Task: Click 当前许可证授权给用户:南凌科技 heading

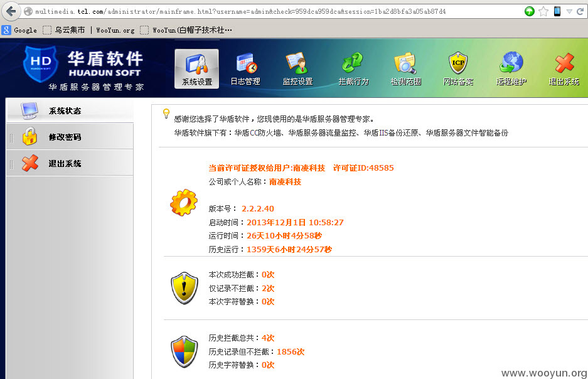Action: tap(267, 168)
